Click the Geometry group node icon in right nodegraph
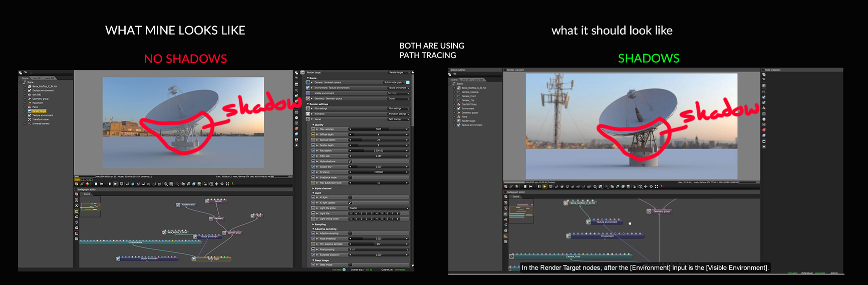868x285 pixels. (x=649, y=211)
